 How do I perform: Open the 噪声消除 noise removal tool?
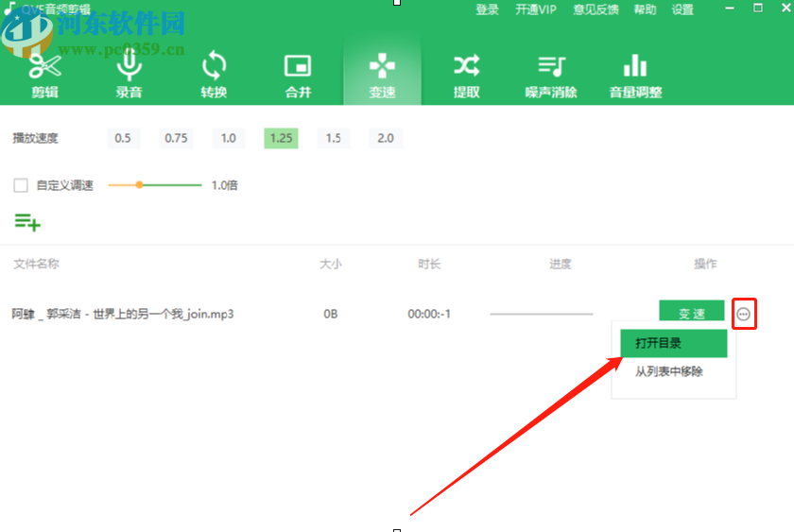(551, 76)
